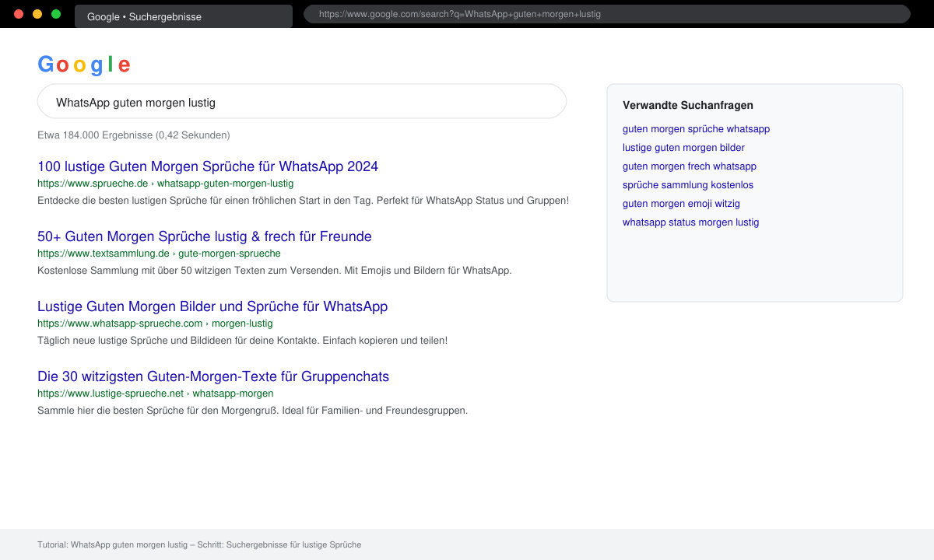The width and height of the screenshot is (934, 560).
Task: Click snippet 'Entdecke die besten lustigen Sprüche'
Action: coord(303,201)
